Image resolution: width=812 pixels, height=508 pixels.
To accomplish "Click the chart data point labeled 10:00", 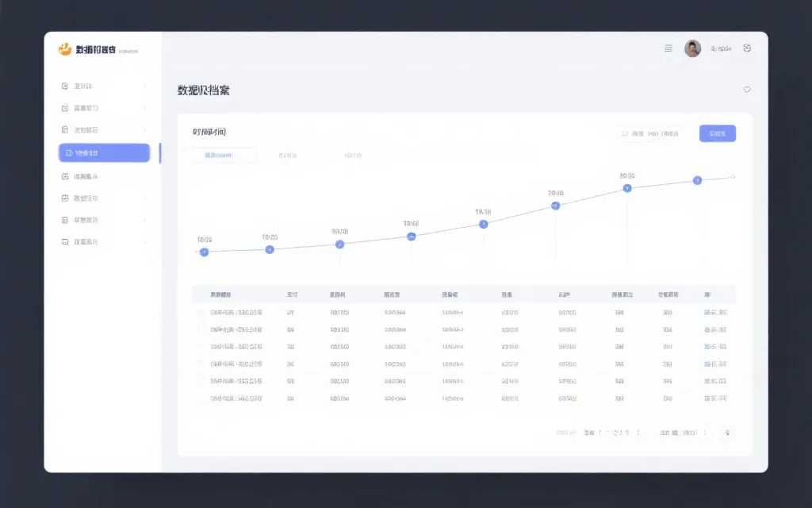I will (x=555, y=206).
